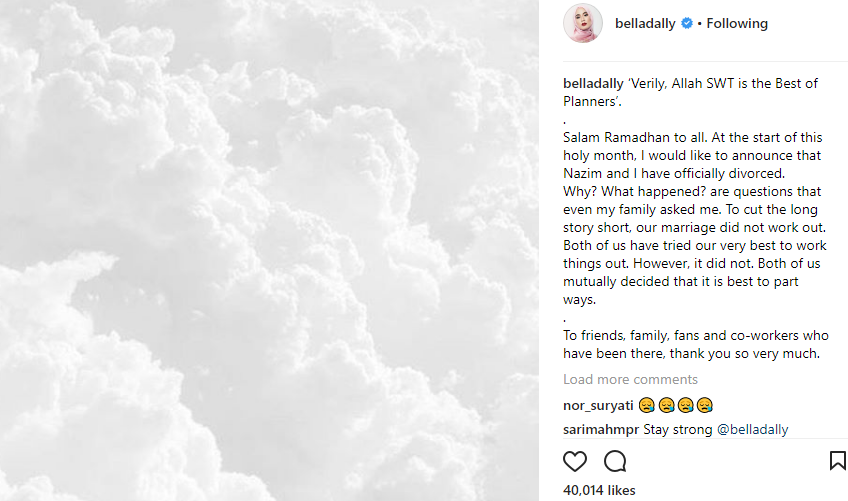Open belladally profile picture

tap(582, 23)
